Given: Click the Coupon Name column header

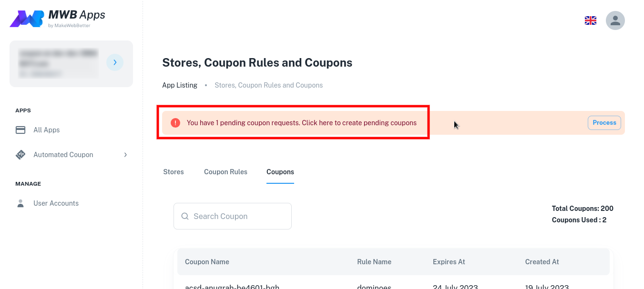Looking at the screenshot, I should coord(207,262).
